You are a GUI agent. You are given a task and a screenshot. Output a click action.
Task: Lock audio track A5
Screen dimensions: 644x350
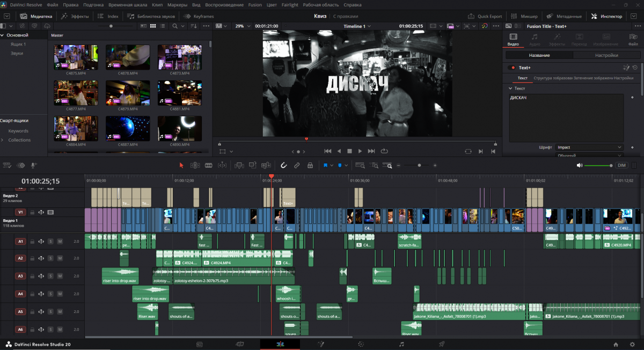click(x=32, y=311)
